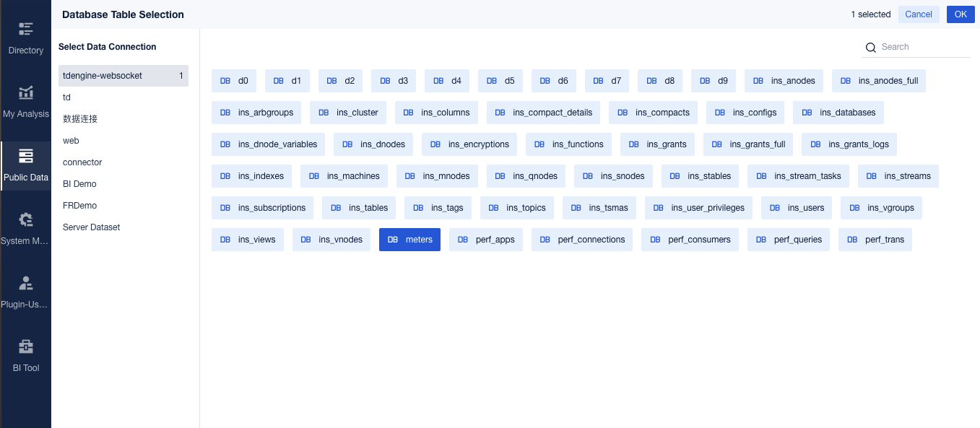Choose the tdengine-websocket connection

(x=123, y=76)
